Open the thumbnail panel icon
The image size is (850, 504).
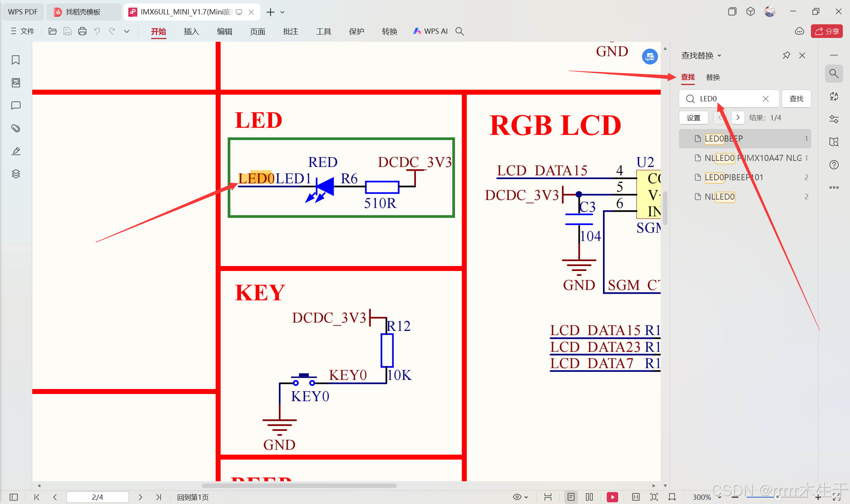[x=16, y=83]
